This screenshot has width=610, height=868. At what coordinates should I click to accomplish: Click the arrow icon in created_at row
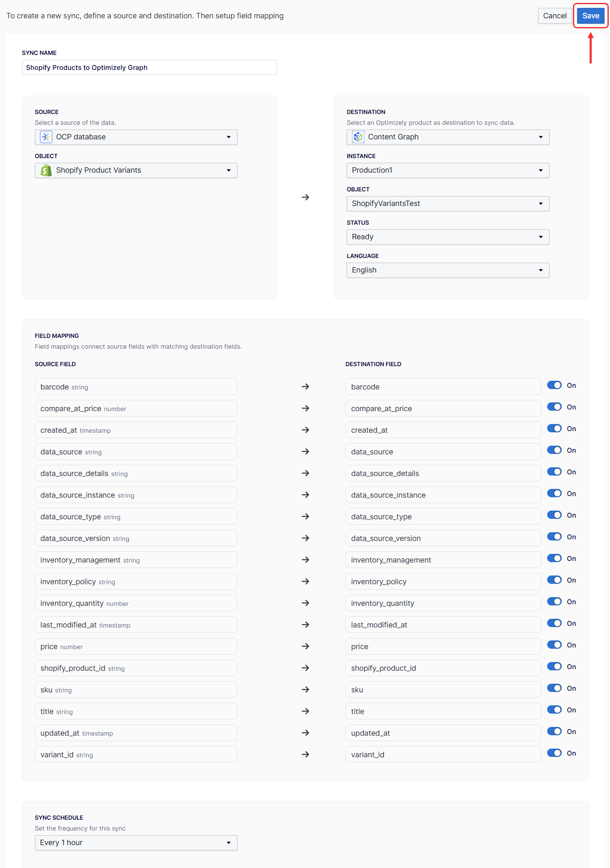coord(305,430)
